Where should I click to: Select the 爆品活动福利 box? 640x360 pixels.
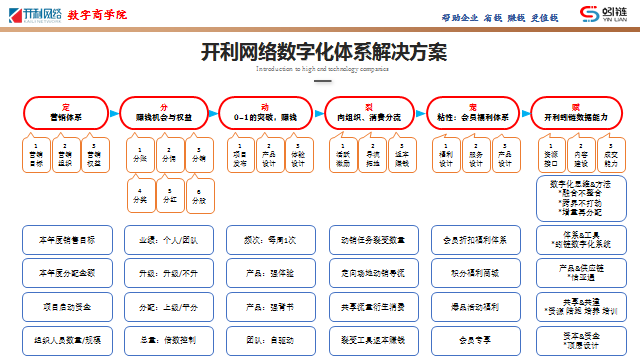[476, 307]
